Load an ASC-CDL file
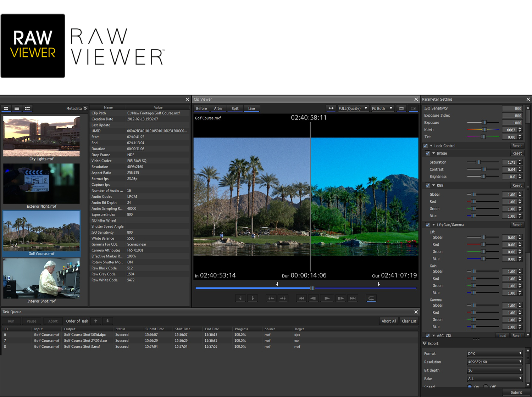This screenshot has width=532, height=397. pos(502,336)
